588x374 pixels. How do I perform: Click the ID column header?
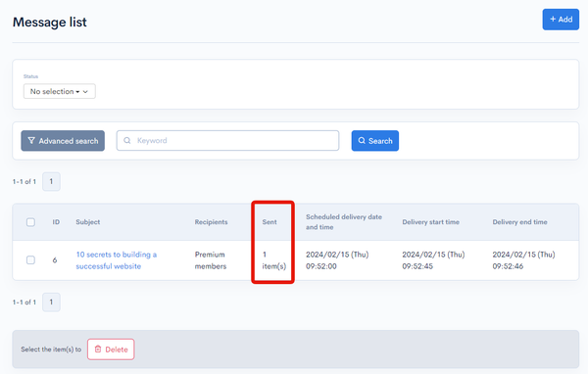click(56, 222)
